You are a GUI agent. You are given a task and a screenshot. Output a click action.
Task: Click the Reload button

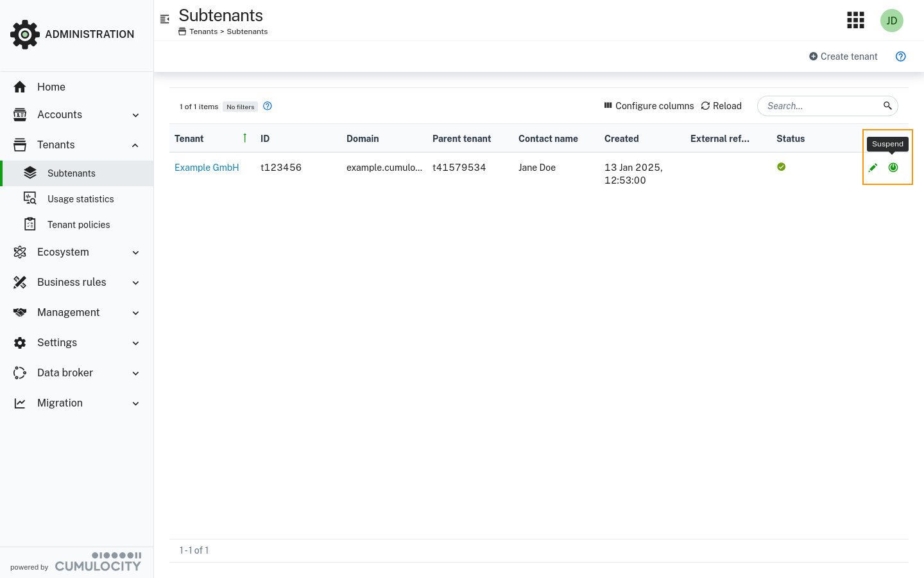[x=721, y=106]
